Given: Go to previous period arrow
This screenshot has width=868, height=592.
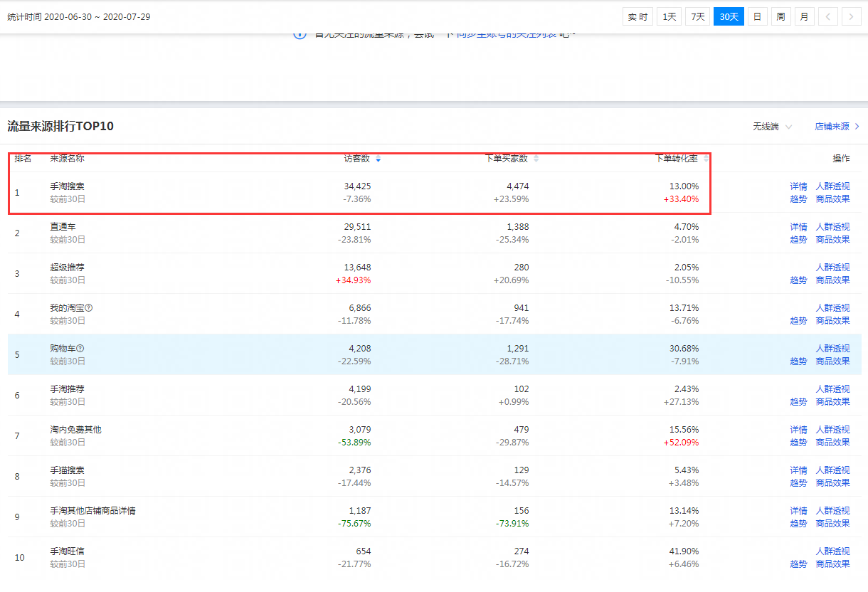Looking at the screenshot, I should (827, 16).
